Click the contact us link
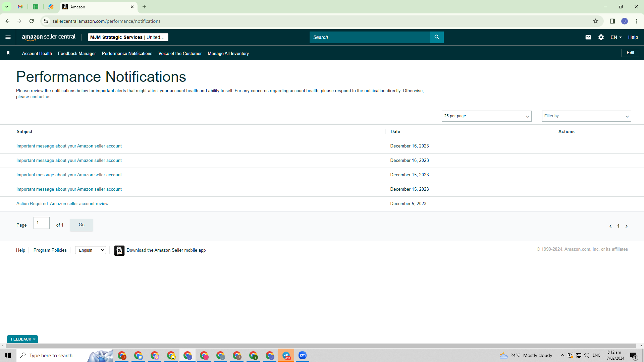The width and height of the screenshot is (644, 362). (40, 97)
